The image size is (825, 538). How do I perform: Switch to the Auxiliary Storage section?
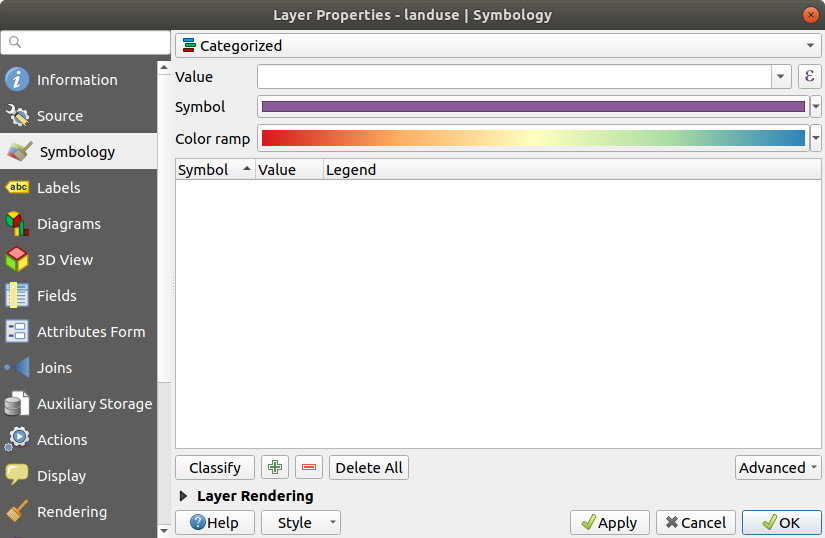[x=94, y=404]
